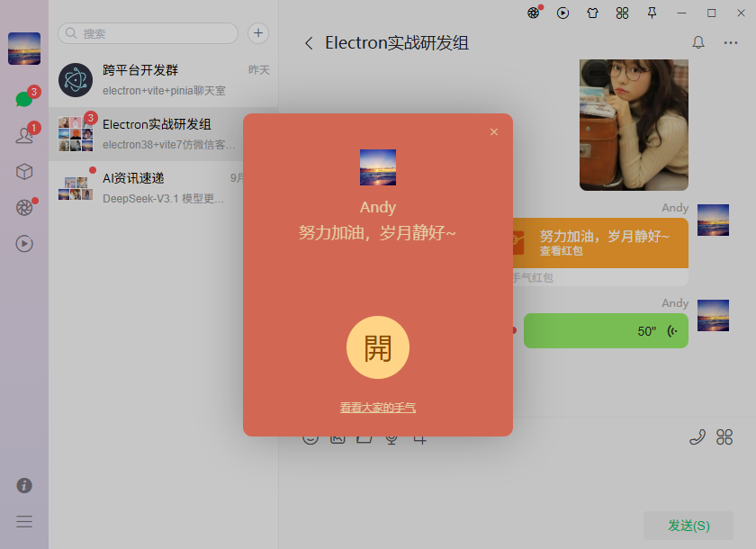Select the voice message microphone icon
The height and width of the screenshot is (549, 756).
tap(391, 437)
